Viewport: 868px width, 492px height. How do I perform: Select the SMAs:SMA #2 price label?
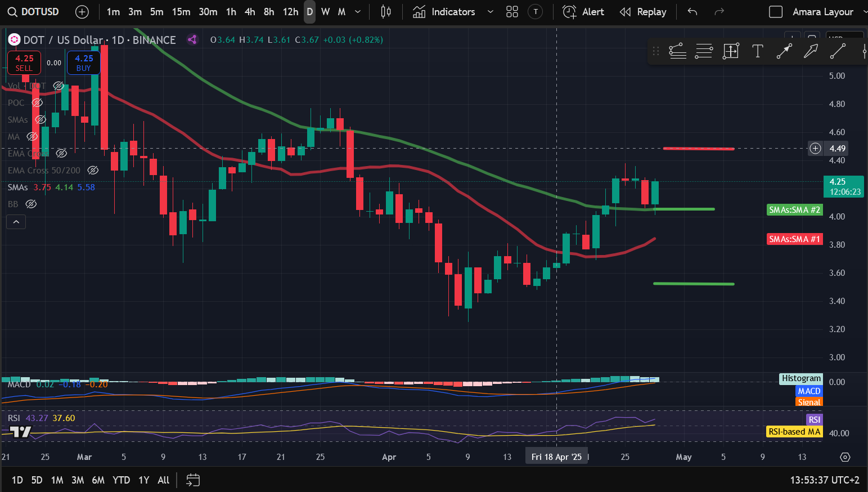click(794, 210)
